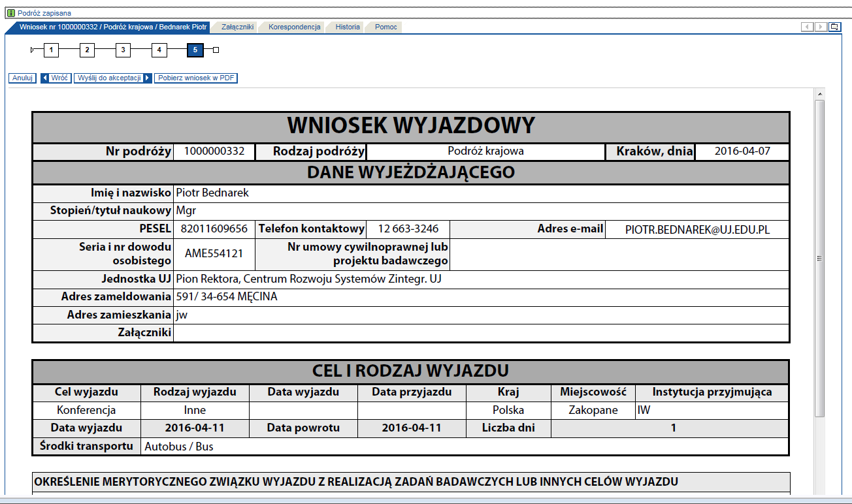Image resolution: width=852 pixels, height=504 pixels.
Task: Click the 'CEL I RODZAJ WYJAZDU' header
Action: 411,371
